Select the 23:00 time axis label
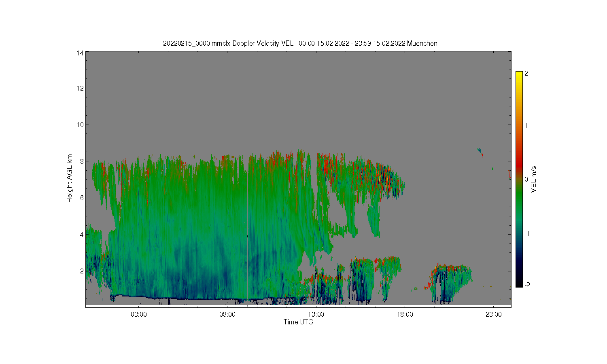This screenshot has width=607, height=364. click(493, 314)
